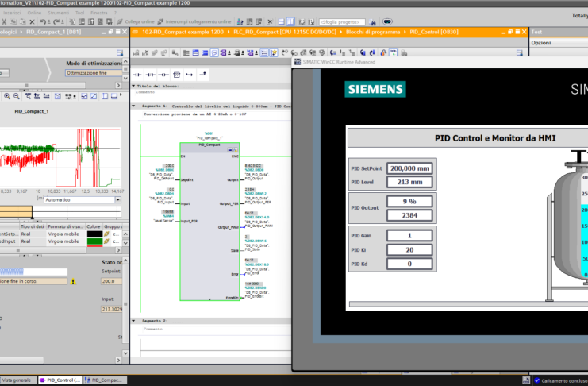This screenshot has width=588, height=386.
Task: Click the scroll down arrow of signal table
Action: 125,242
